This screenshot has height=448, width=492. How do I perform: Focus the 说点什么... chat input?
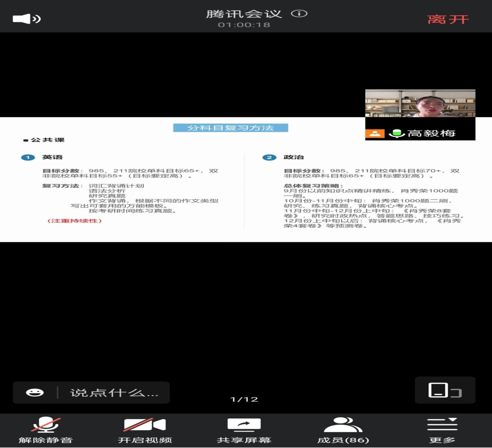(114, 393)
